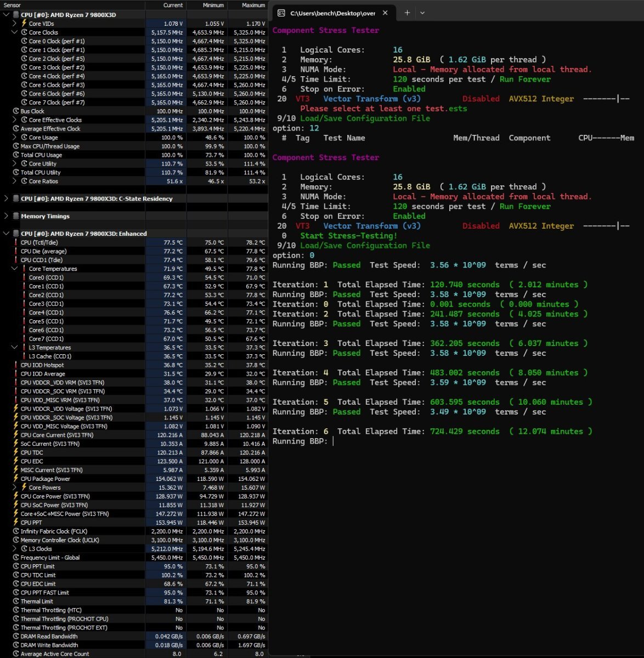Expand the C-State Residency sensor section
This screenshot has height=658, width=644.
click(x=6, y=198)
